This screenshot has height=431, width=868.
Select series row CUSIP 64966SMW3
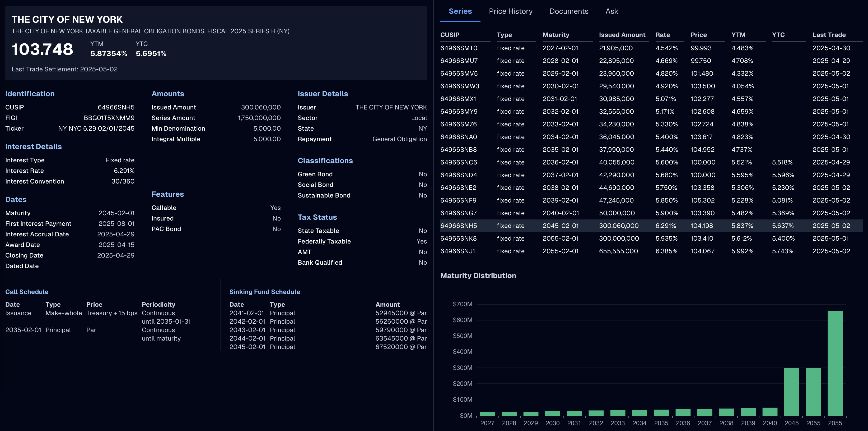(x=651, y=86)
